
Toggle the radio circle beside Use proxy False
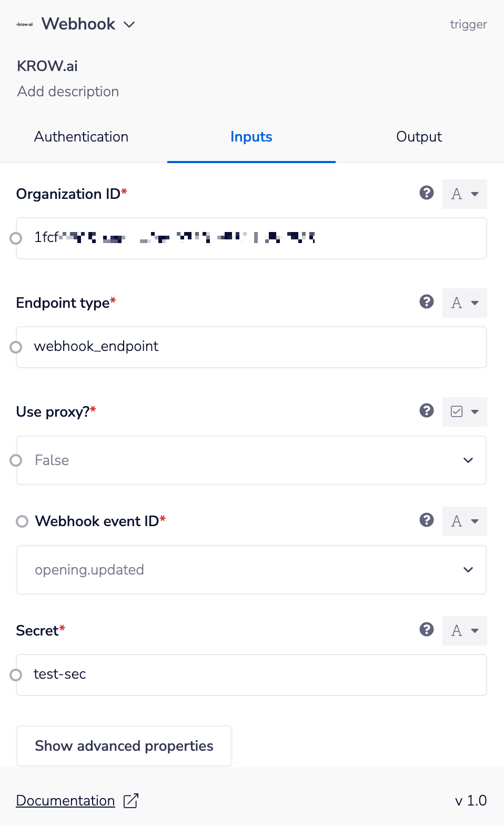(x=16, y=460)
